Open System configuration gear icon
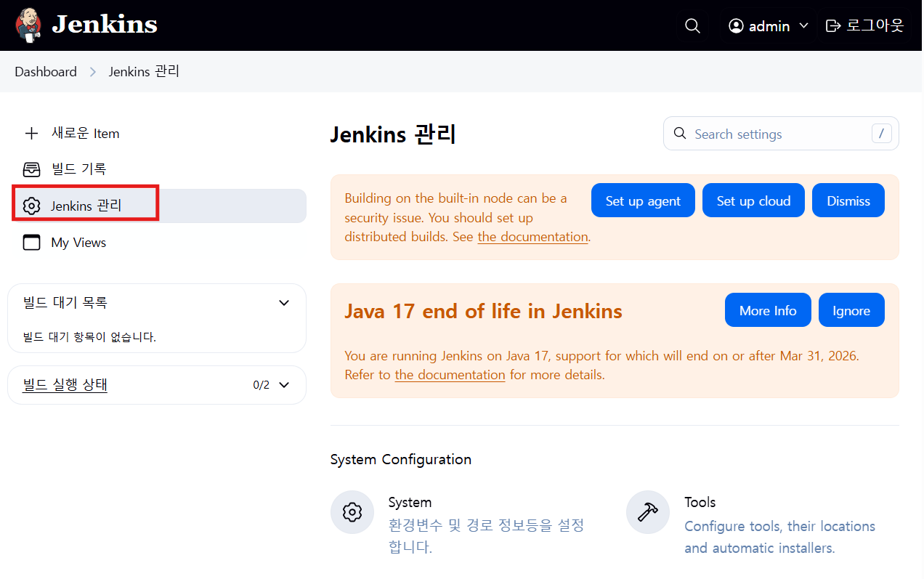Screen dimensions: 924x579 [352, 512]
